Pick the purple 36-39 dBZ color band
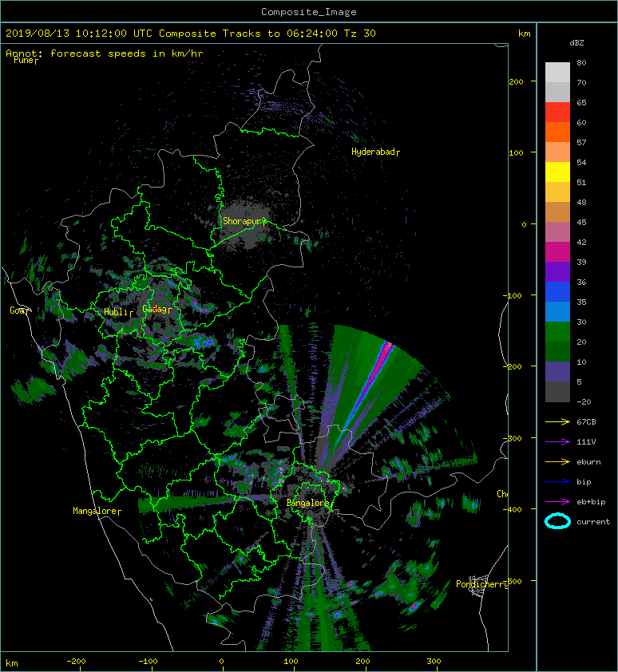Image resolution: width=618 pixels, height=672 pixels. coord(557,271)
